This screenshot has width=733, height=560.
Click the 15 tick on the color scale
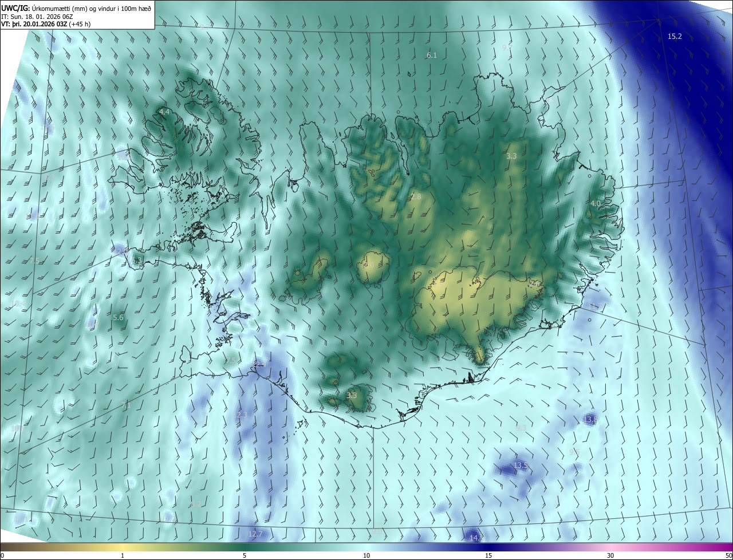pos(488,556)
